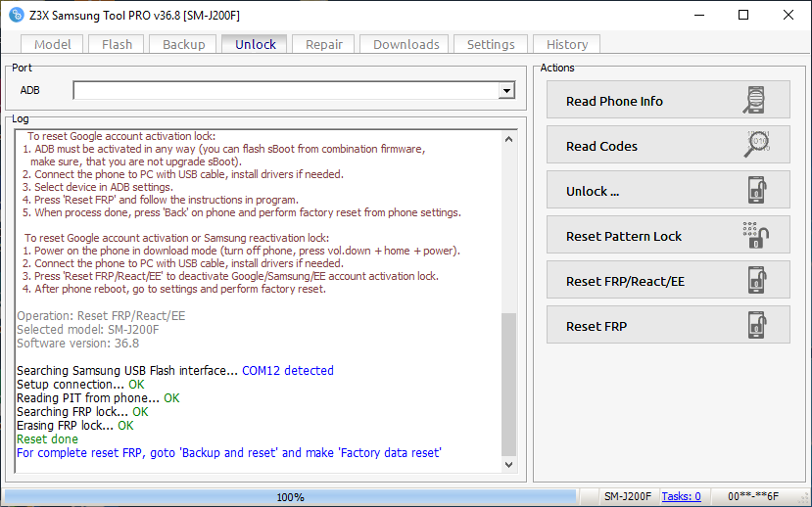Image resolution: width=812 pixels, height=507 pixels.
Task: Switch to the Flash tab
Action: [117, 44]
